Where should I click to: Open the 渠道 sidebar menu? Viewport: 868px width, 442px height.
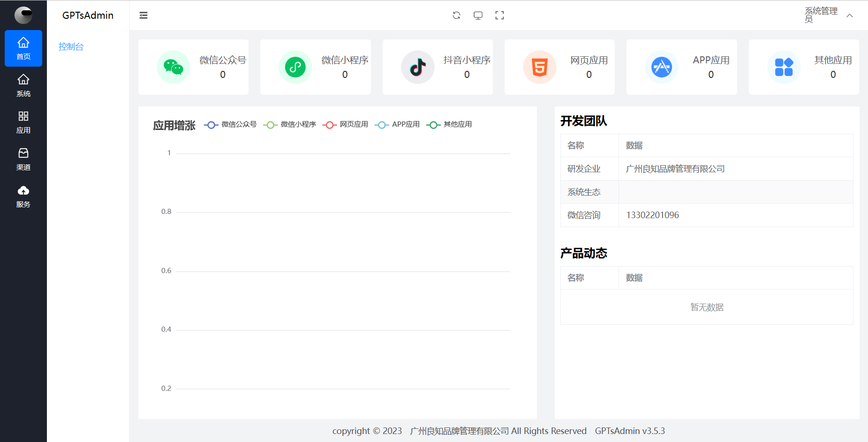click(23, 160)
